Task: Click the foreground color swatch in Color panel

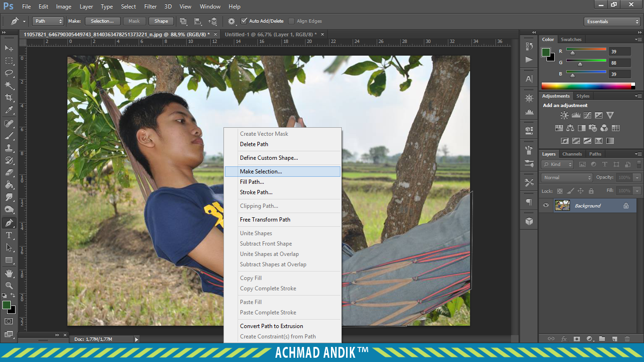Action: coord(546,52)
